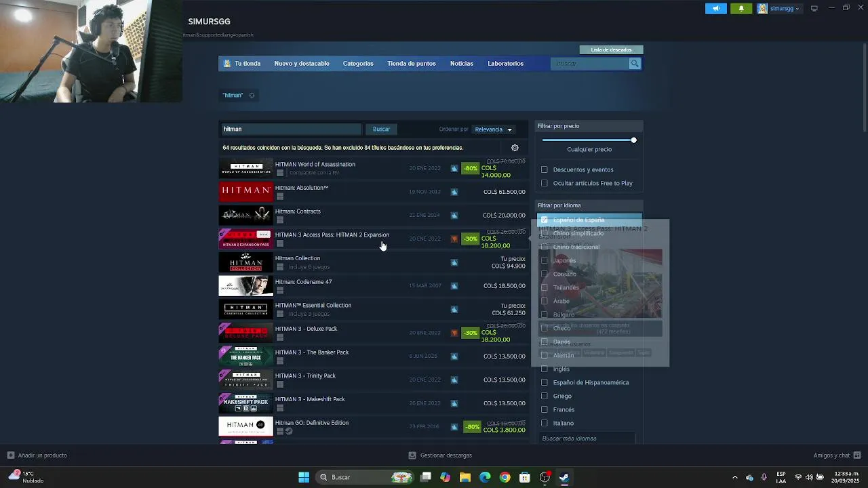Image resolution: width=868 pixels, height=488 pixels.
Task: Click the microphone tray icon
Action: point(764,477)
